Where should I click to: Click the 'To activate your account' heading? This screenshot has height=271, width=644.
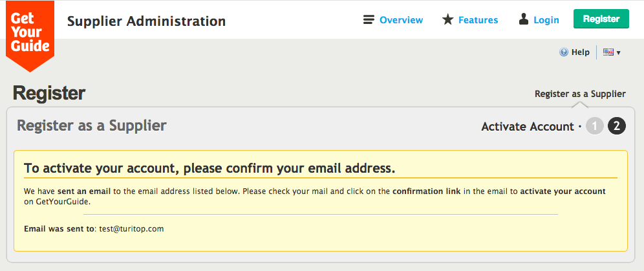209,169
